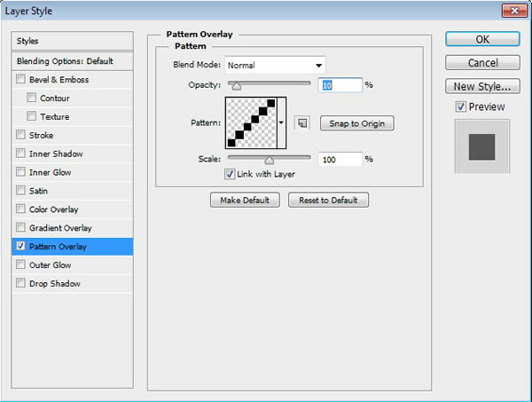Select the Stroke effect label
Viewport: 532px width, 402px height.
coord(41,135)
